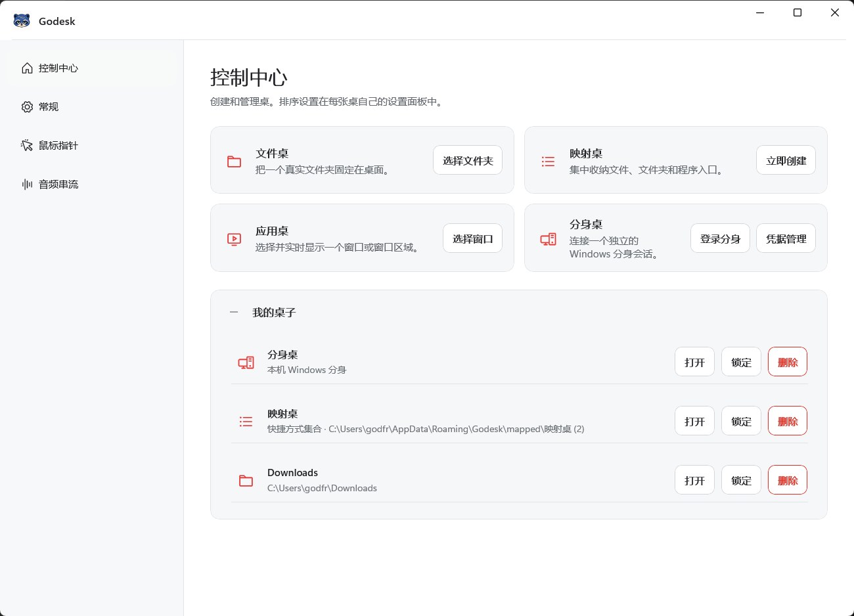Click the 选择文件夹 button
Viewport: 854px width, 616px height.
(468, 160)
